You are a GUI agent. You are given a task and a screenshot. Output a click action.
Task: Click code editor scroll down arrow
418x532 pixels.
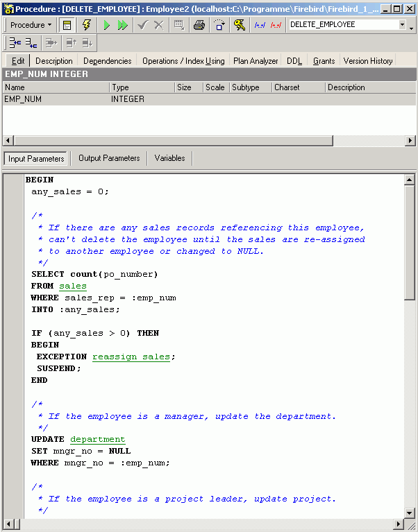click(410, 513)
